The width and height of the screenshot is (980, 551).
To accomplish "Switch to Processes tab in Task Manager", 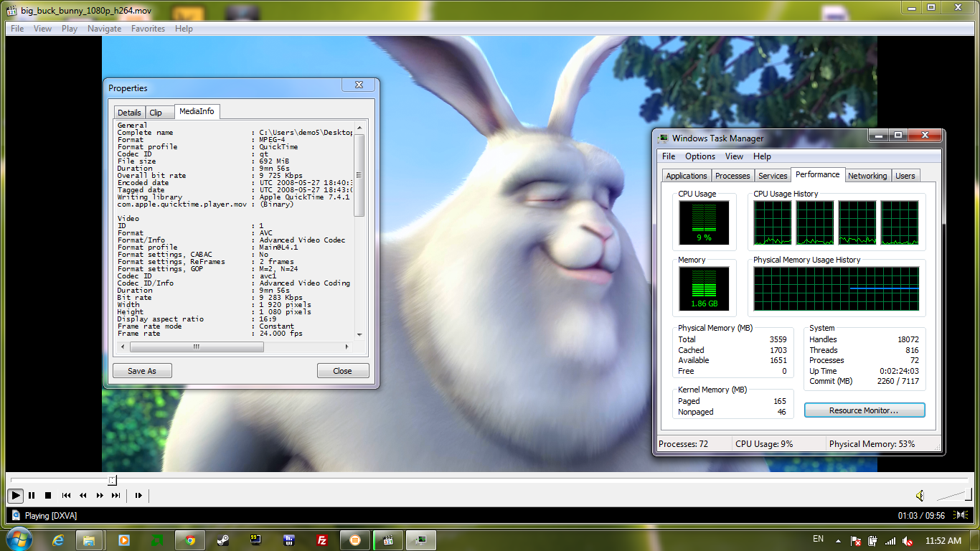I will tap(732, 176).
